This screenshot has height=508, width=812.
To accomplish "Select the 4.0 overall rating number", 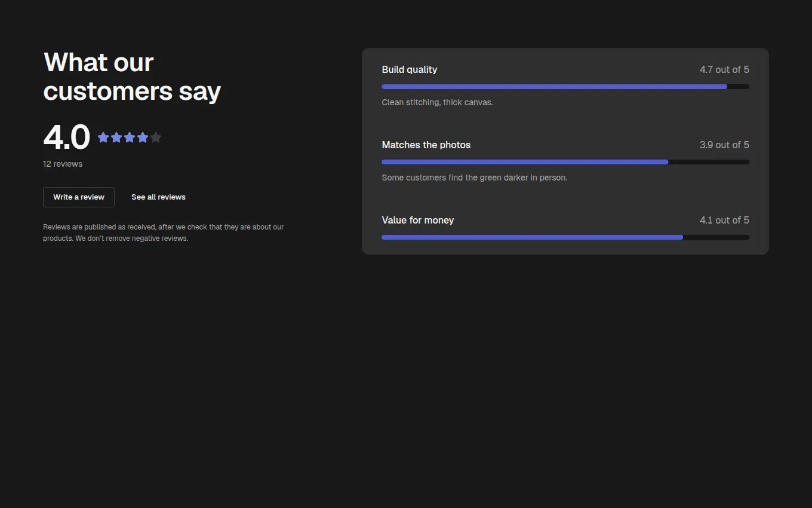I will [x=66, y=137].
